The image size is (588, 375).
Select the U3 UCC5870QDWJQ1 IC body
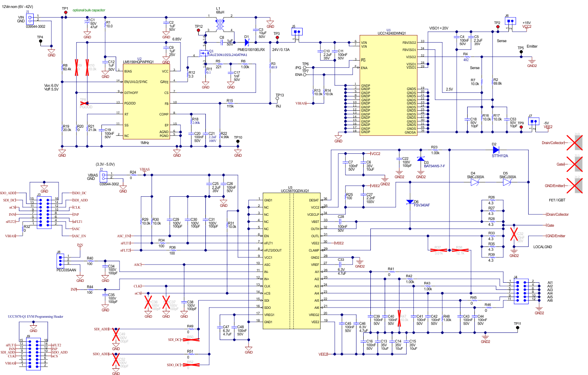click(x=291, y=261)
